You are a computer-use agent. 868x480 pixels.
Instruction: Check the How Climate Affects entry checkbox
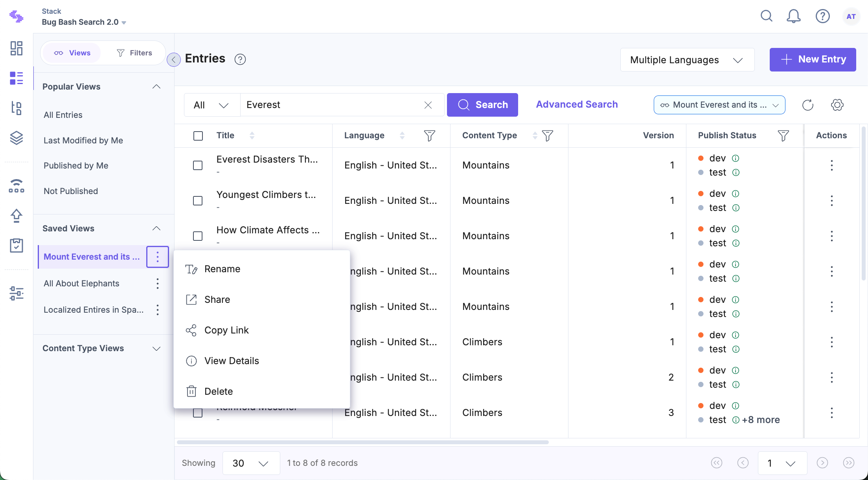(x=198, y=236)
